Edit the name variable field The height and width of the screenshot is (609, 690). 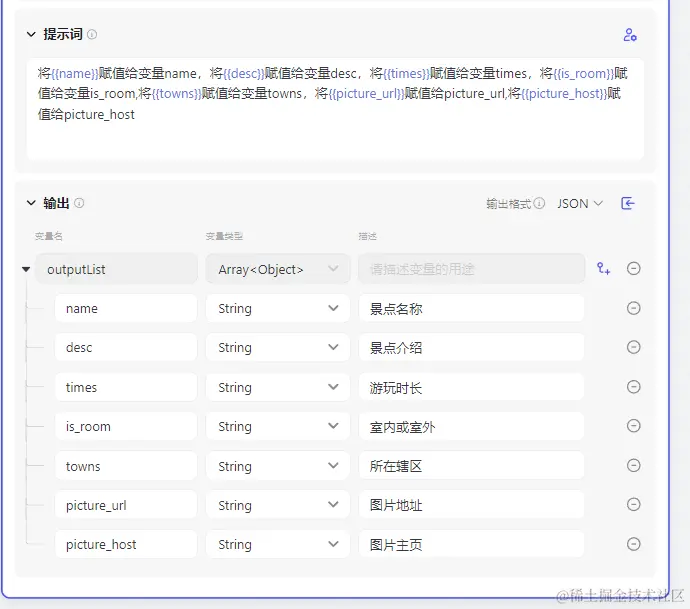(x=126, y=308)
